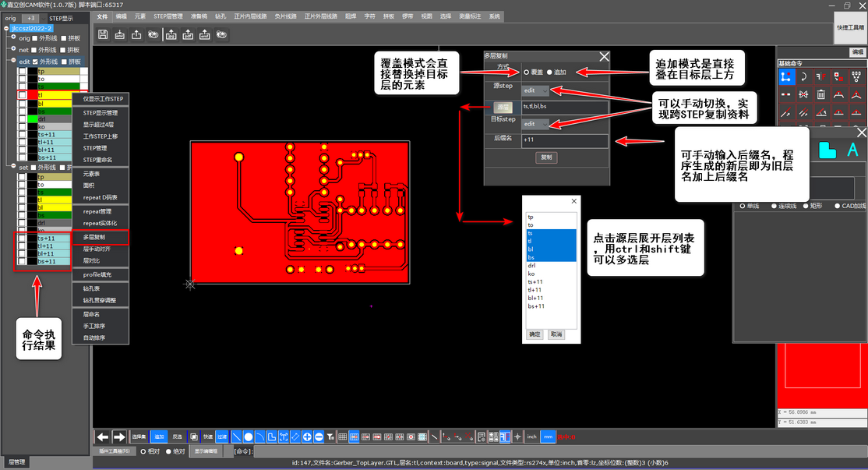Image resolution: width=868 pixels, height=470 pixels.
Task: Click the mirror F icon in 基础命令 panel
Action: click(821, 77)
